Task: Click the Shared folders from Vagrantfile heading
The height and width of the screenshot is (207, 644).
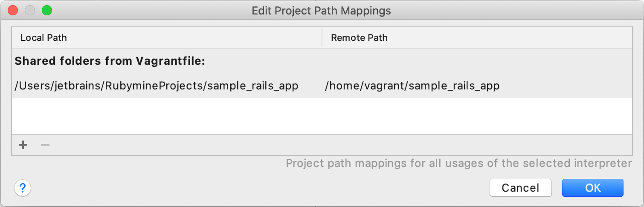Action: [110, 61]
